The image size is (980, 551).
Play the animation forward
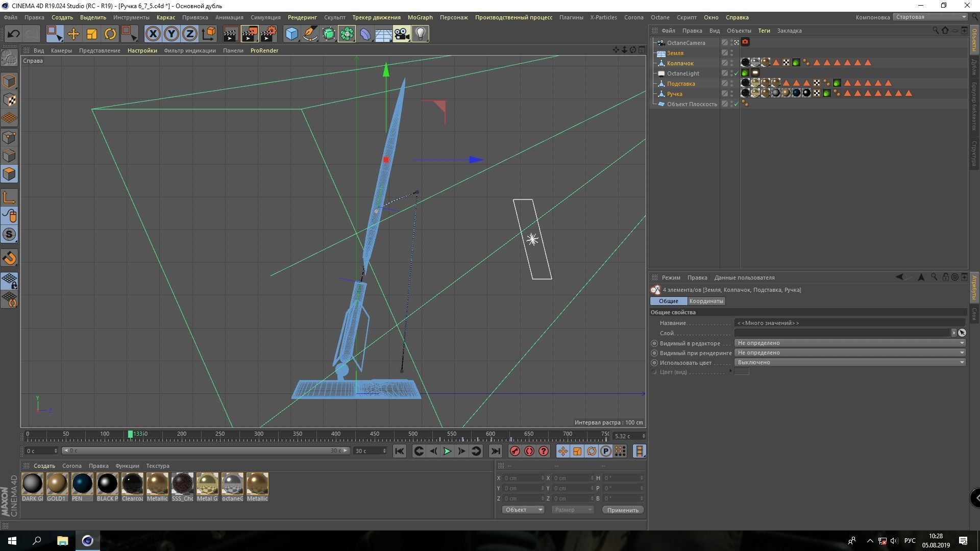pyautogui.click(x=447, y=451)
